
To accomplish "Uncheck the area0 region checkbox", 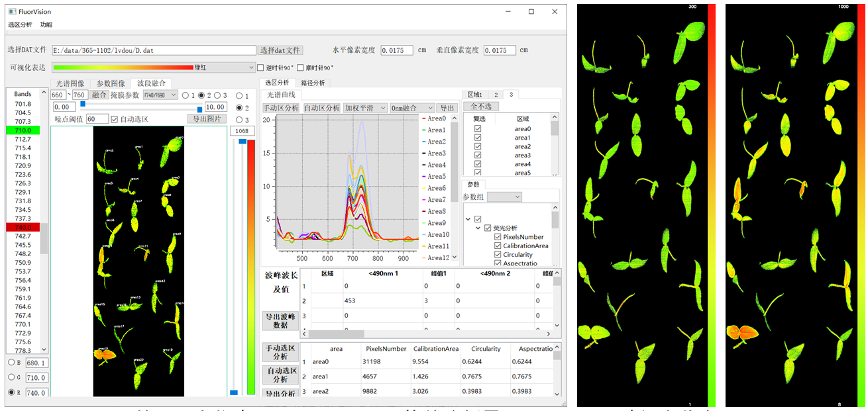I will (478, 129).
